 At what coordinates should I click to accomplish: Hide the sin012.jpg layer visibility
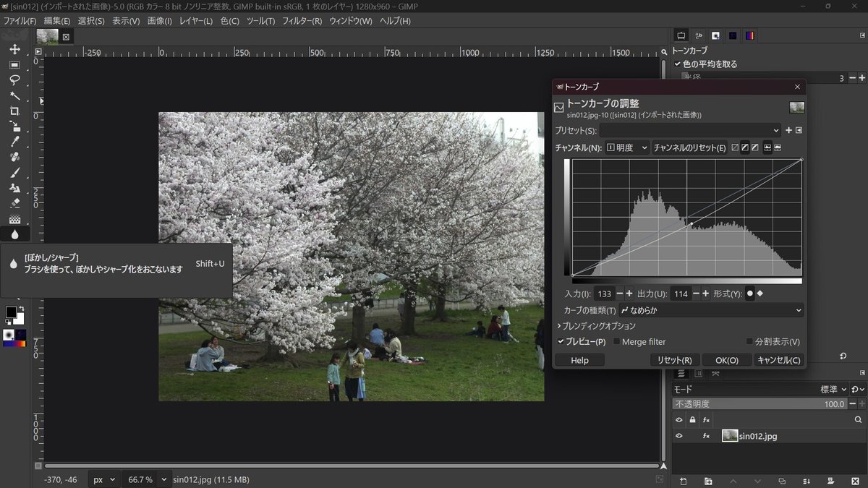(x=678, y=435)
